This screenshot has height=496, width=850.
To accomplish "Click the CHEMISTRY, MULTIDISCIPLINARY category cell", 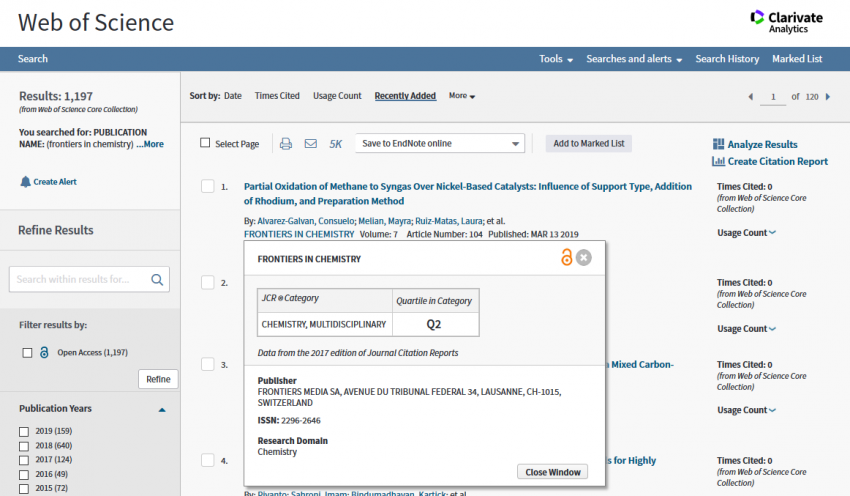I will coord(324,325).
